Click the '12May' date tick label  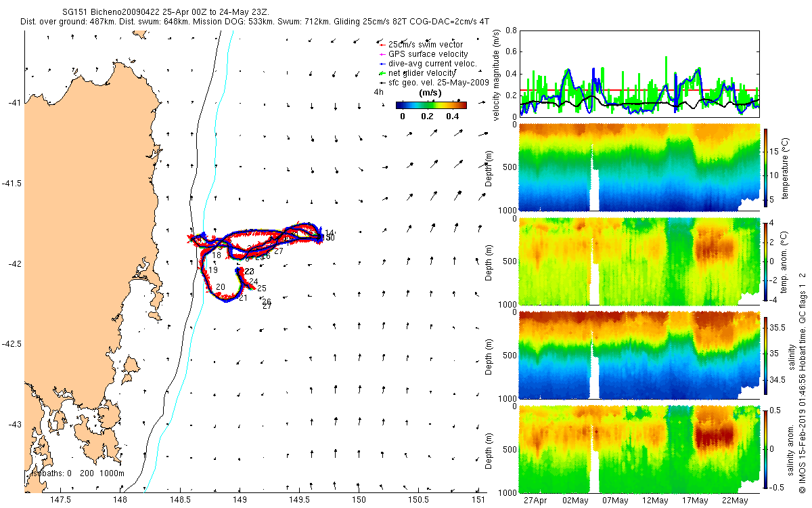click(x=654, y=501)
